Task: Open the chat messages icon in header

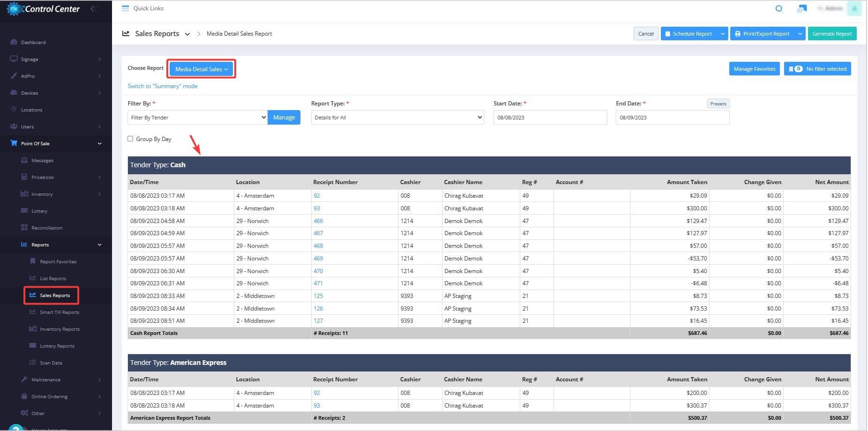Action: 802,8
